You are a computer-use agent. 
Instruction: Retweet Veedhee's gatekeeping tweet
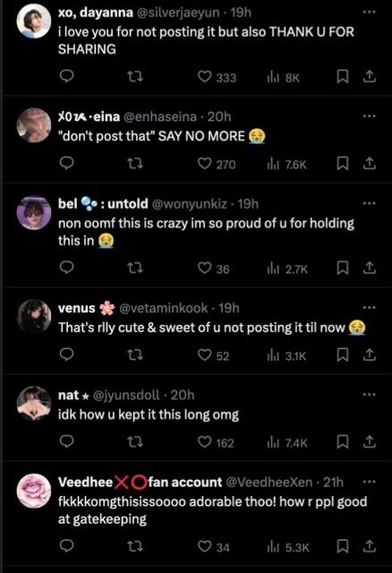(x=135, y=546)
